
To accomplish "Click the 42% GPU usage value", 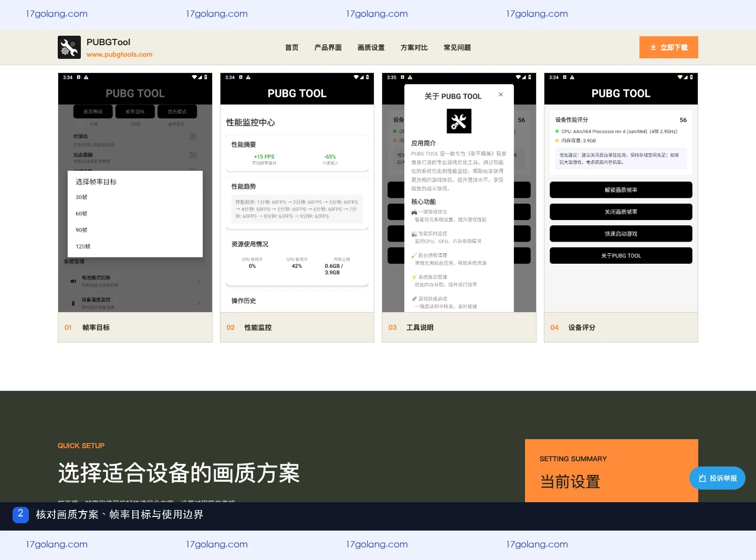I will (297, 266).
